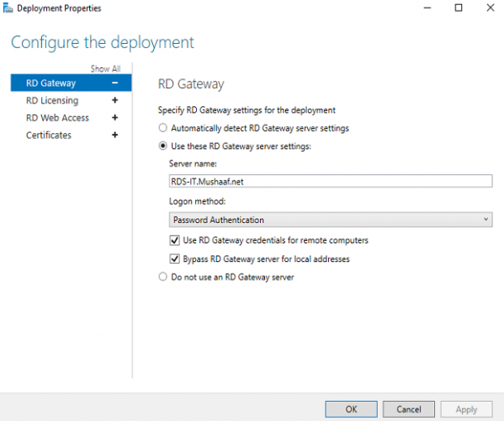
Task: Uncheck Use RD Gateway credentials for remote computers
Action: [x=174, y=240]
